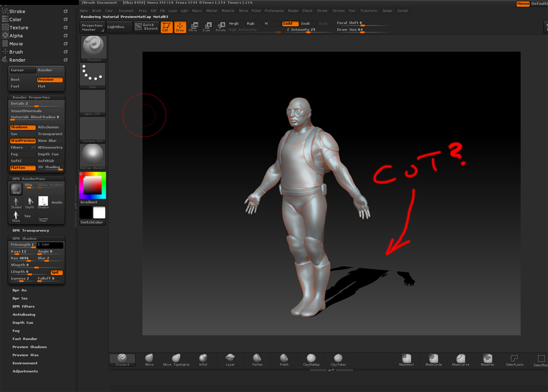Viewport: 548px width, 392px height.
Task: Toggle SoftRGB option
Action: pyautogui.click(x=50, y=161)
